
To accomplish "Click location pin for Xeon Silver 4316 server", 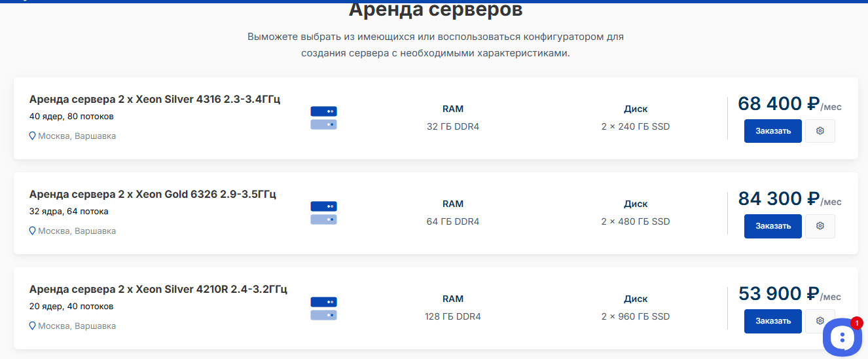I will (32, 136).
